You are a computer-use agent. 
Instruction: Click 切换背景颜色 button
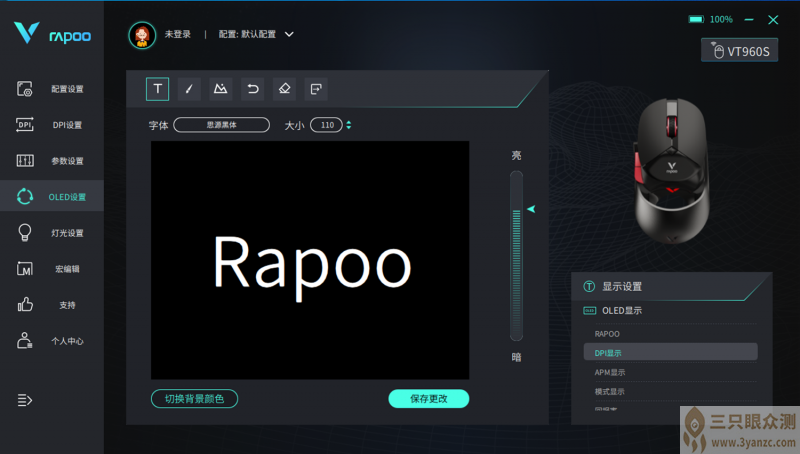[x=194, y=399]
